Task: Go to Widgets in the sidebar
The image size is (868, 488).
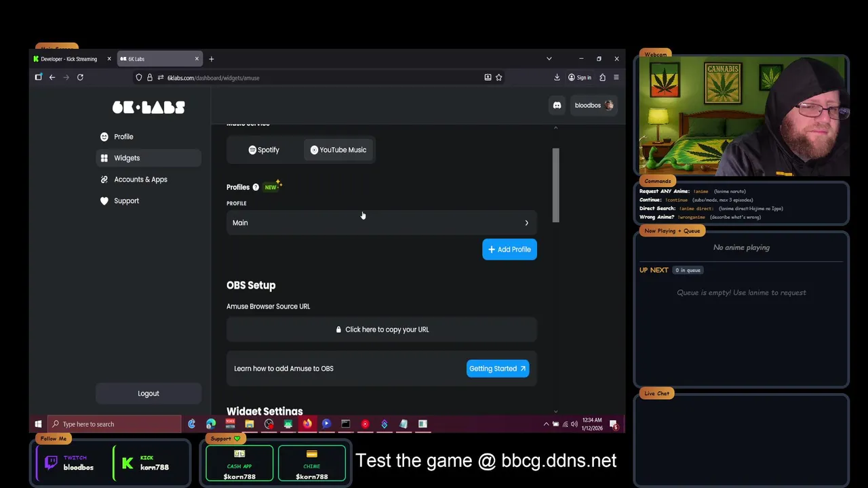Action: tap(149, 158)
